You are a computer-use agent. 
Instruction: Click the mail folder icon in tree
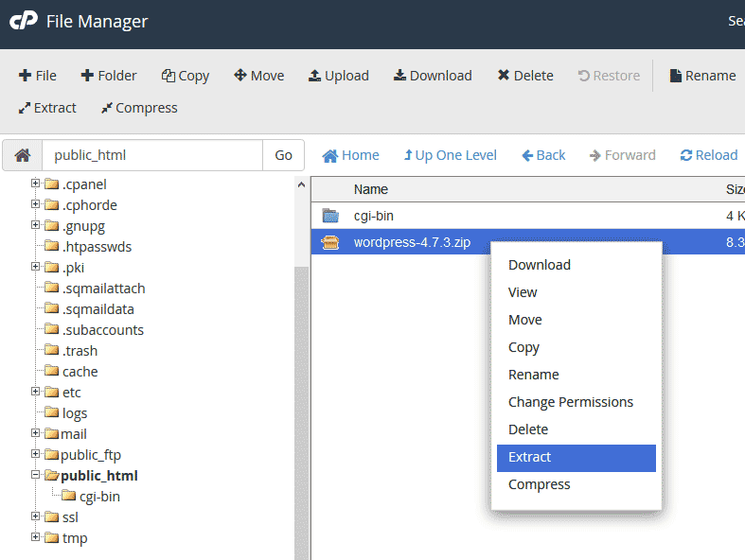click(51, 433)
